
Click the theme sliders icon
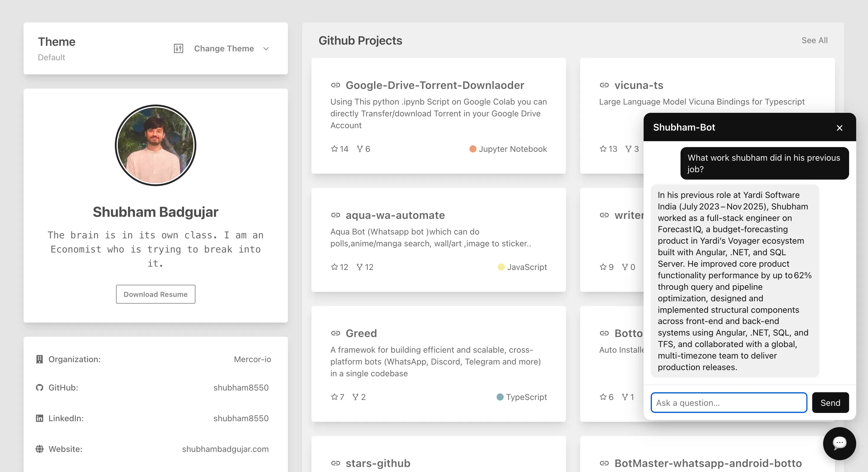coord(178,48)
